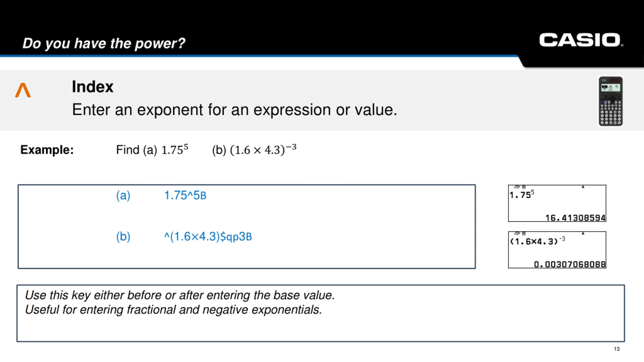Click the (1.6 × 4.3)^-3 expression
Image resolution: width=644 pixels, height=362 pixels.
[263, 150]
